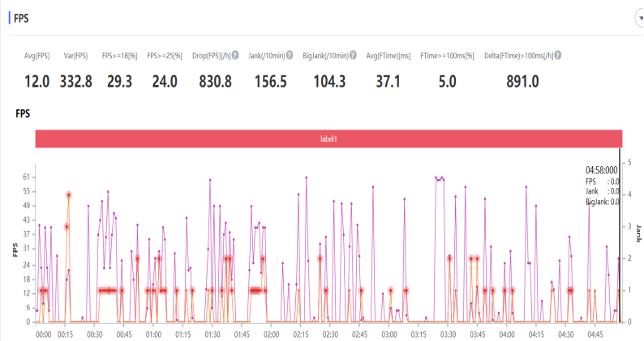The image size is (644, 341).
Task: Open help icon next to BigJank(/10min)
Action: (x=353, y=55)
